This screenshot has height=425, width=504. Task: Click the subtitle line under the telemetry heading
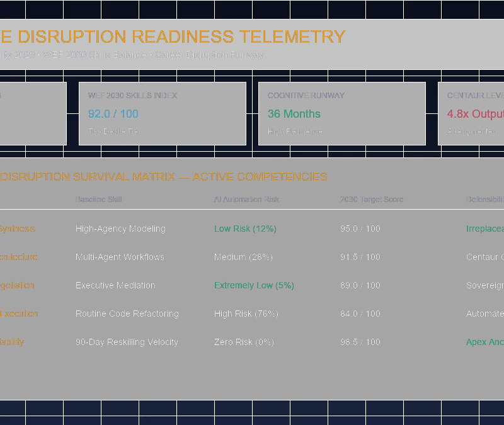point(132,55)
